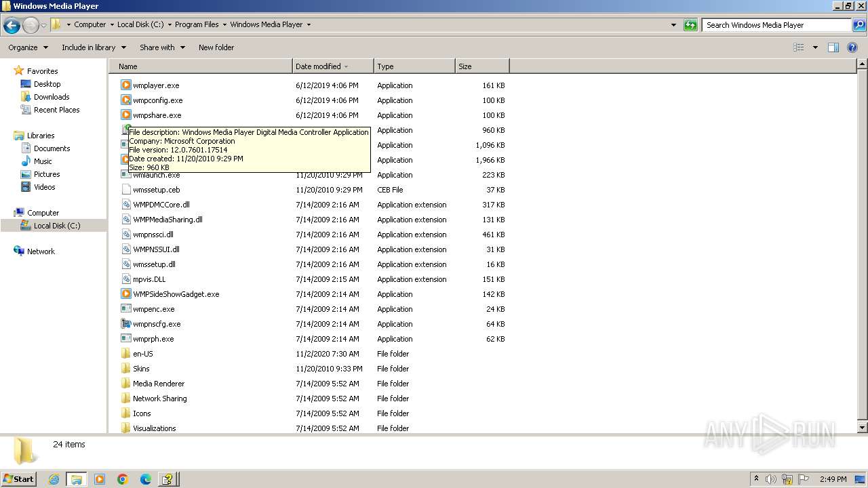Open the Help question mark icon
This screenshot has width=868, height=488.
tap(852, 47)
